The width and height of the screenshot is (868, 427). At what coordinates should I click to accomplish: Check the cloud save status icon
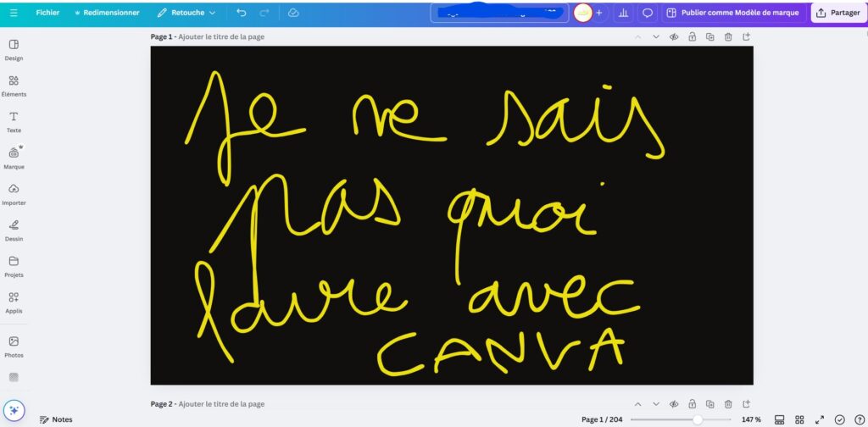tap(293, 13)
